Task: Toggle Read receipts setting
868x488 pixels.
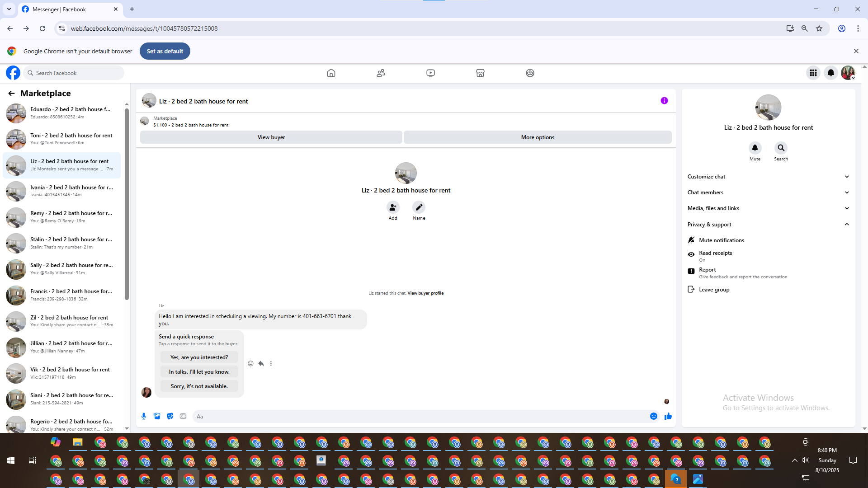Action: click(715, 256)
